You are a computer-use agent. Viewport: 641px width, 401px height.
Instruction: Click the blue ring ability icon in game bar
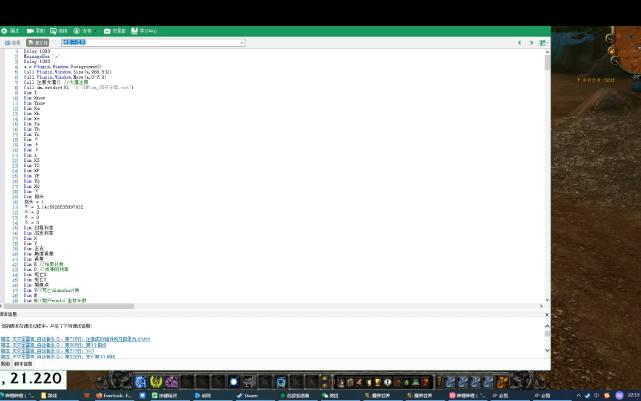click(x=281, y=382)
